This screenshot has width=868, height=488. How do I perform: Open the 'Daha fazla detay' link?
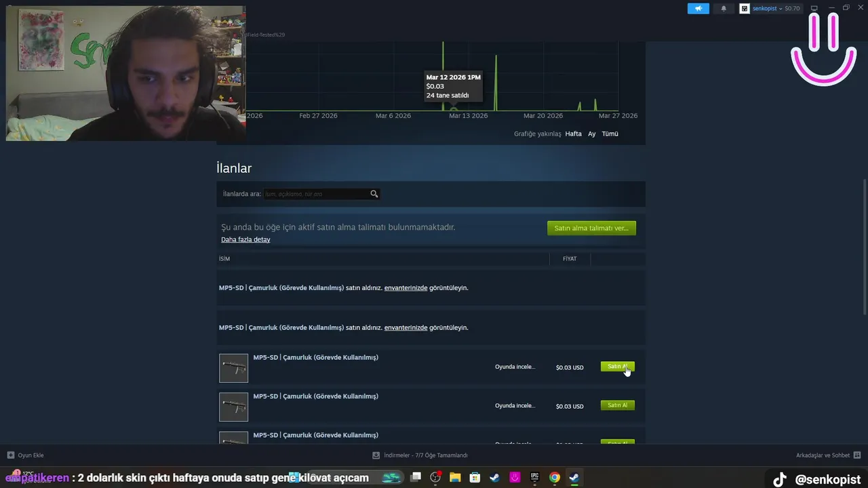tap(245, 239)
